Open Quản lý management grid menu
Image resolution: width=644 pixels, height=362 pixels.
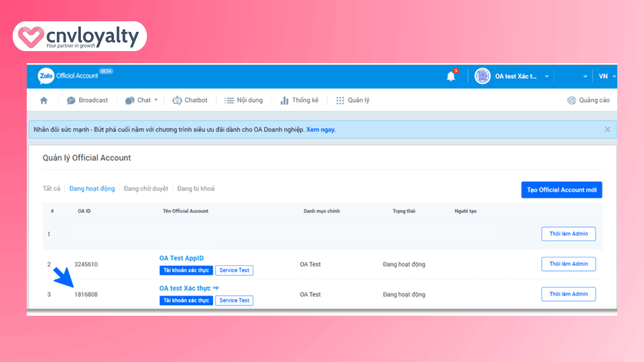pos(353,100)
